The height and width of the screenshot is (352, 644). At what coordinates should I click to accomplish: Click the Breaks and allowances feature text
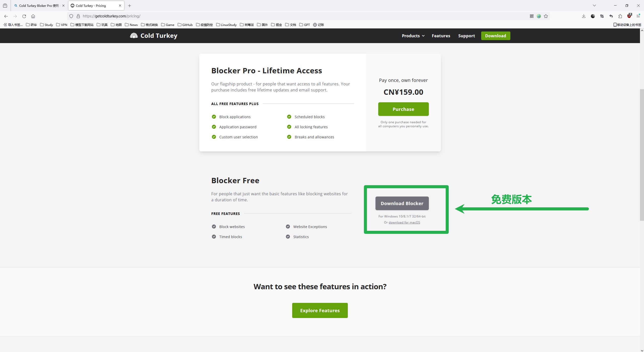pos(314,137)
